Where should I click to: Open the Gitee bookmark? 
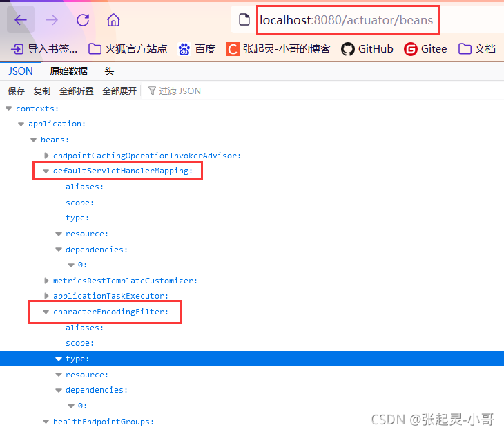(x=425, y=49)
